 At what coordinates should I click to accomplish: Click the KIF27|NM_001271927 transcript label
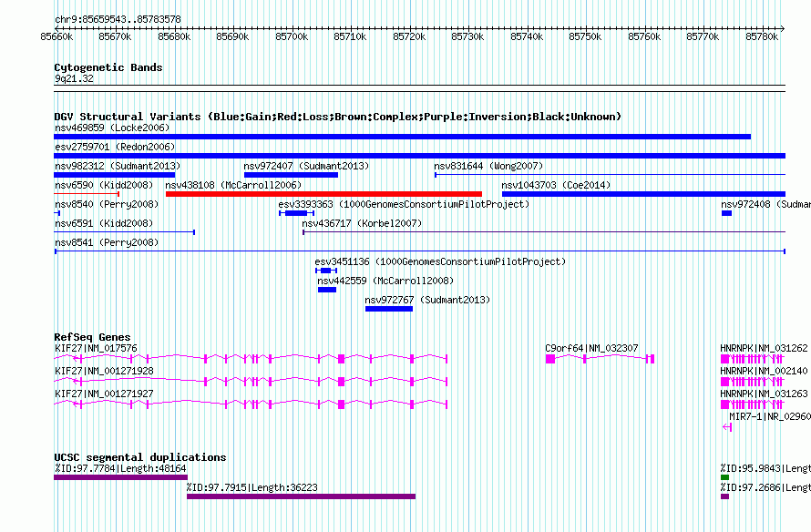104,394
